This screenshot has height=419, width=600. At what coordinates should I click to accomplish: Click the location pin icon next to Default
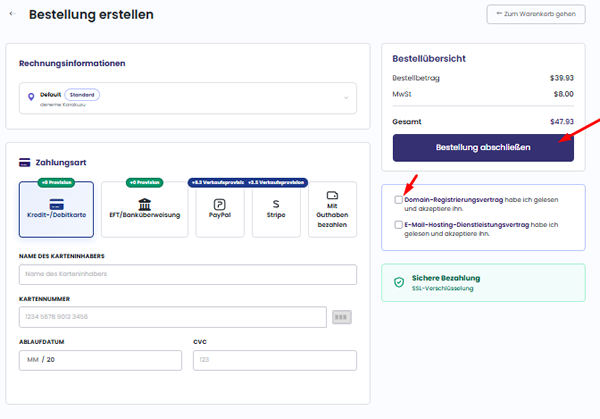click(x=31, y=97)
